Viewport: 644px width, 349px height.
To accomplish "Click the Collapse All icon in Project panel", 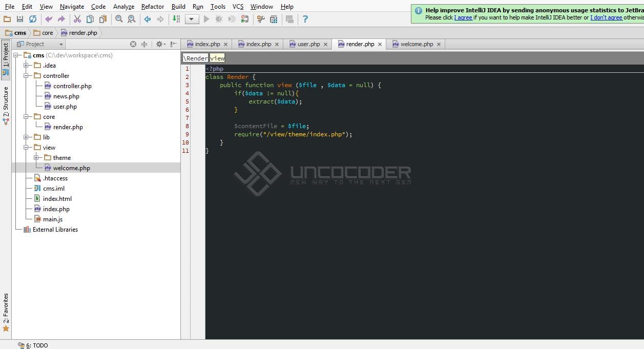I will [x=144, y=44].
